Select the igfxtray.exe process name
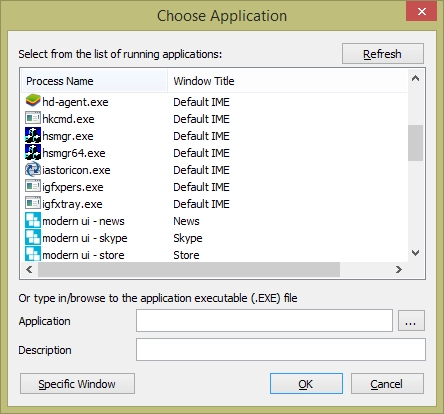 [72, 204]
